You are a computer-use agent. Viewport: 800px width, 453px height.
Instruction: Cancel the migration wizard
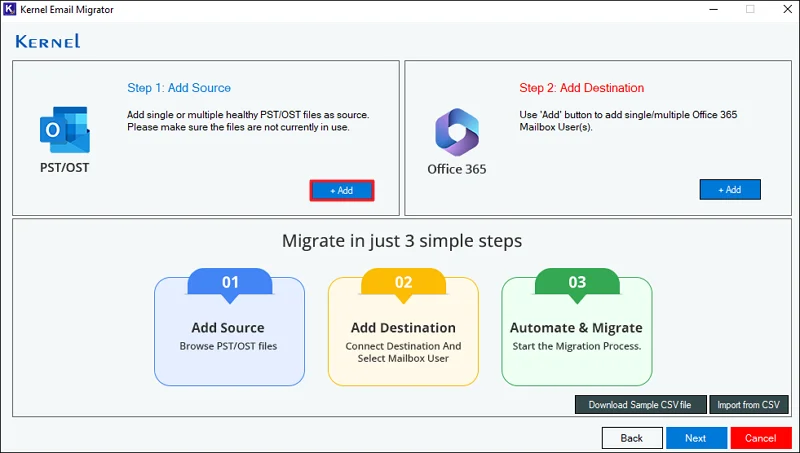click(761, 438)
